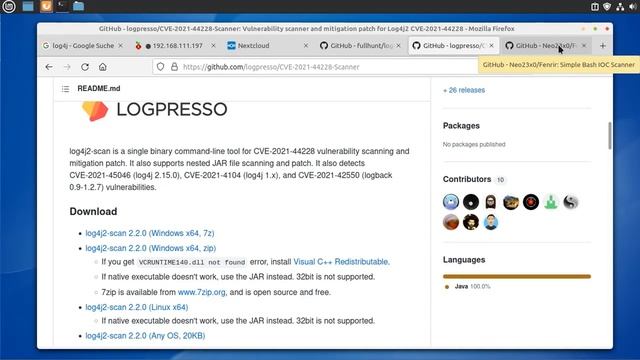Open the www.7zip.org link
This screenshot has height=360, width=640.
click(x=202, y=292)
